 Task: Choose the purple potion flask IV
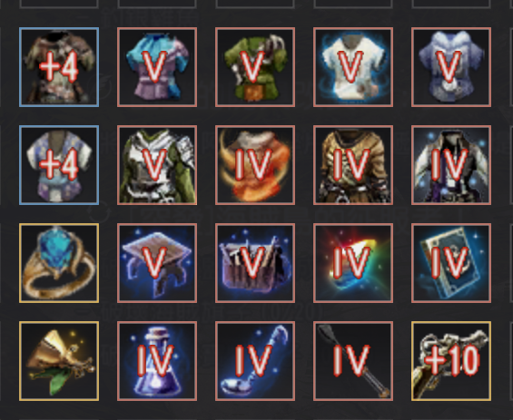coord(157,361)
